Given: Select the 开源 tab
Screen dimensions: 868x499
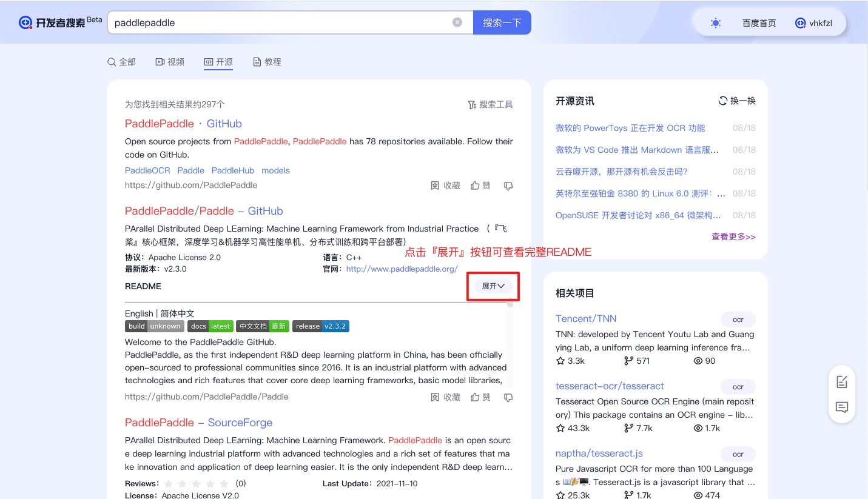Looking at the screenshot, I should click(x=218, y=62).
